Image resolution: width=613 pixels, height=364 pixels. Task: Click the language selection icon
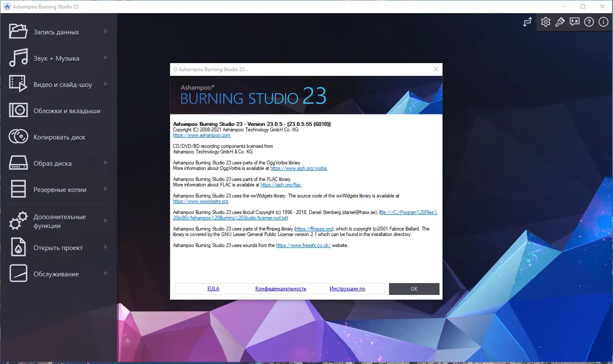click(x=574, y=22)
